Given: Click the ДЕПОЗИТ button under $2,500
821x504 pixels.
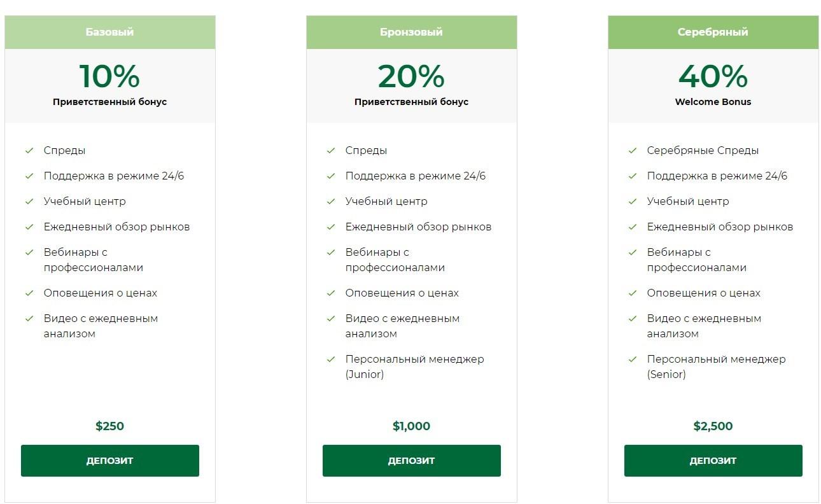Looking at the screenshot, I should [x=713, y=461].
